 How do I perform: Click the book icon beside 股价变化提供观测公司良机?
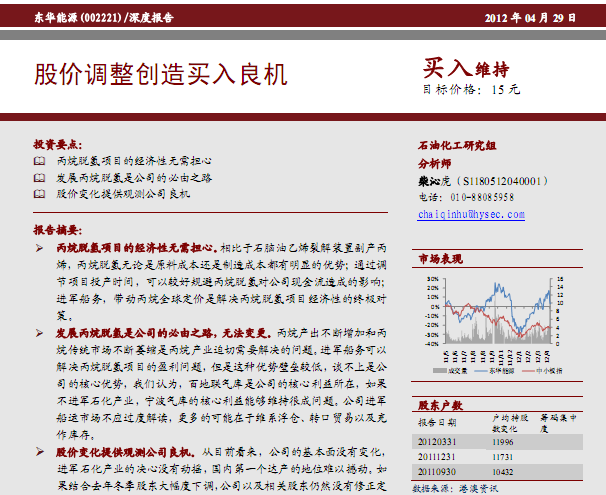(x=39, y=192)
